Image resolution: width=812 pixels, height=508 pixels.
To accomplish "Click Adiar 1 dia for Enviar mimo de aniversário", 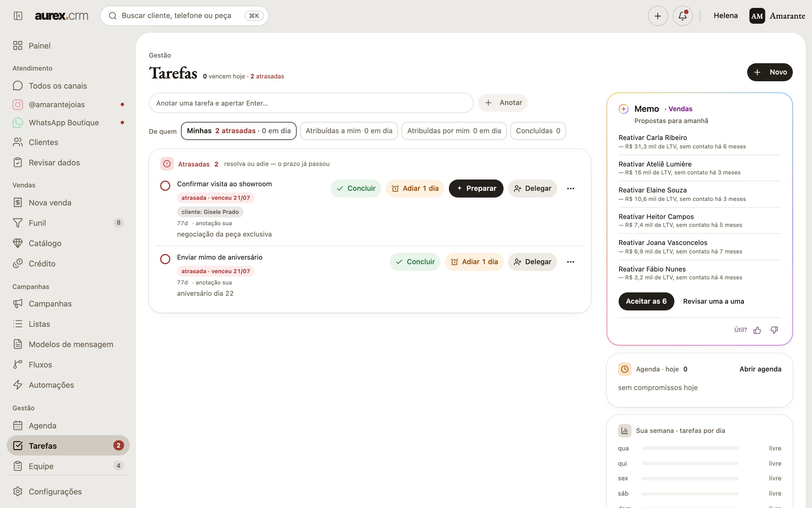I will [x=474, y=262].
